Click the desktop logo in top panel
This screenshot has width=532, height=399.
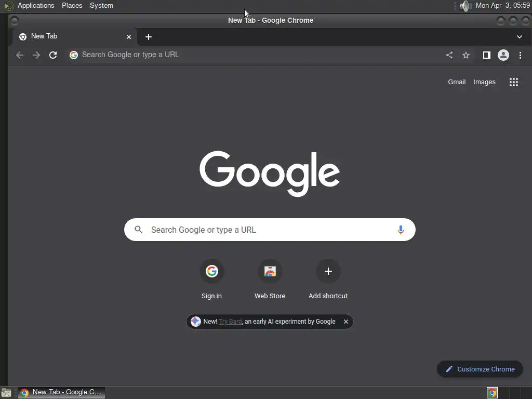pyautogui.click(x=8, y=6)
